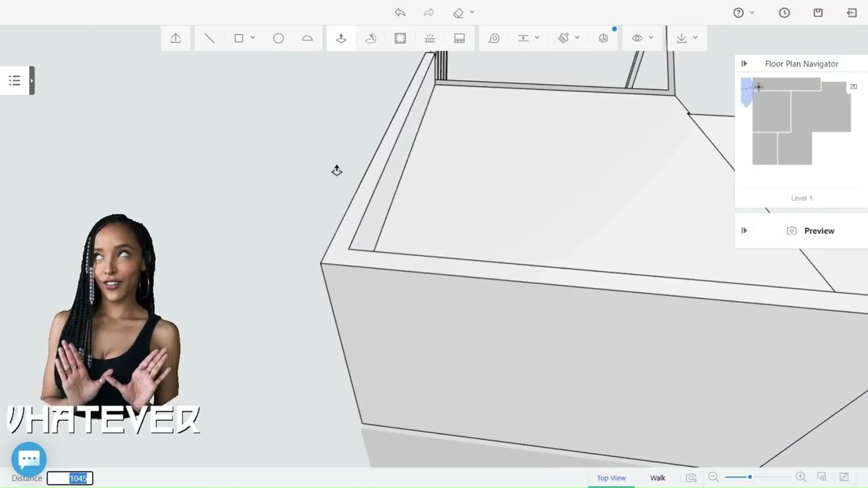Screen dimensions: 868x488
Task: Select the Eraser tool
Action: pyautogui.click(x=458, y=13)
